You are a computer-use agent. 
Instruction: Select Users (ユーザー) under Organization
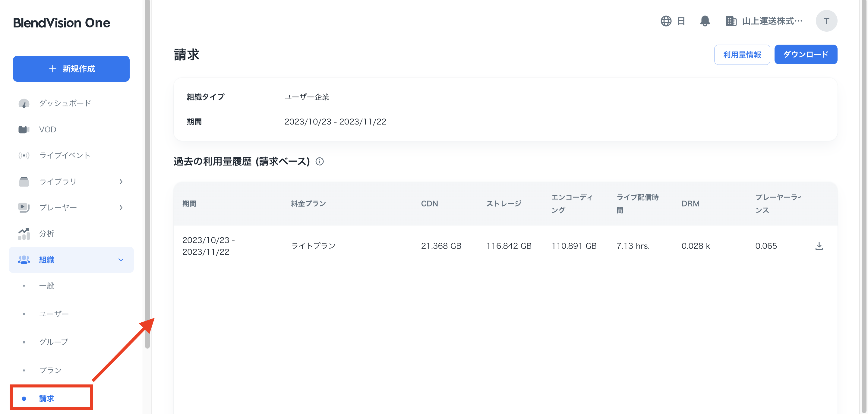coord(54,314)
